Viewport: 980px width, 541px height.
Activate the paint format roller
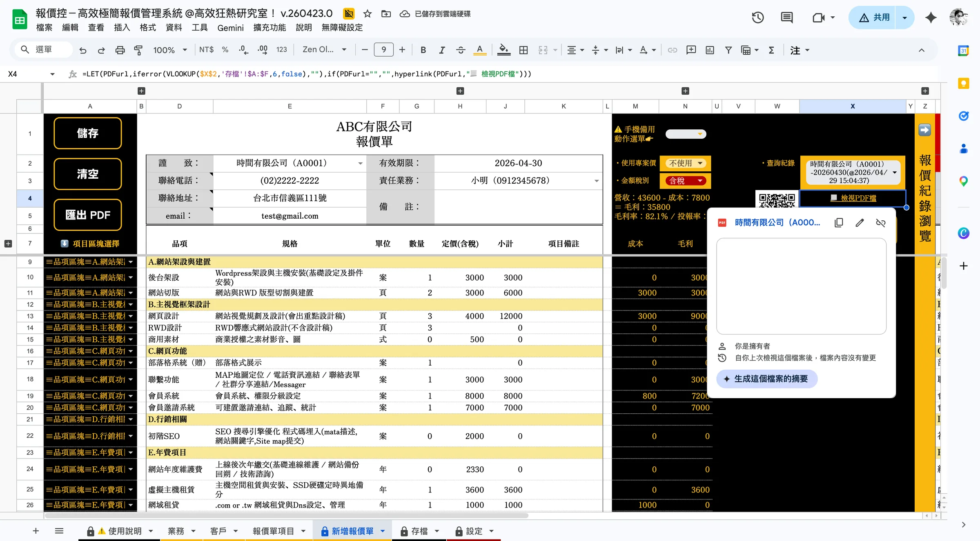click(x=138, y=50)
